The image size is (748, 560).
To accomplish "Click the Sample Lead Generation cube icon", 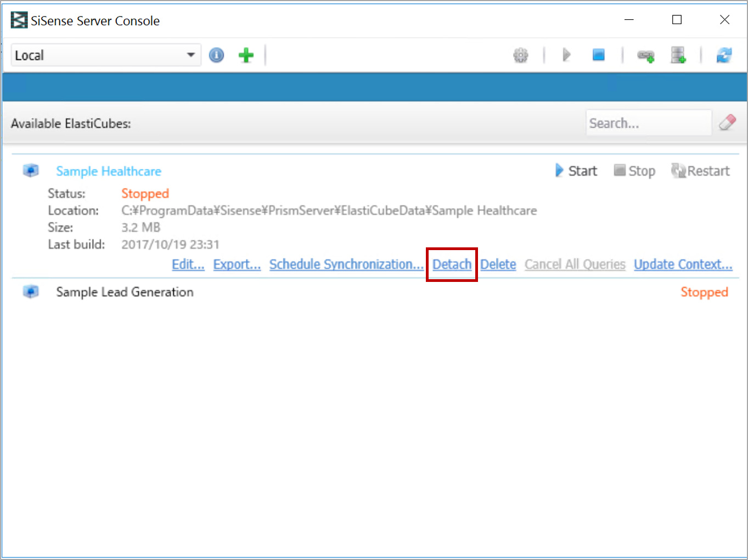I will coord(31,291).
